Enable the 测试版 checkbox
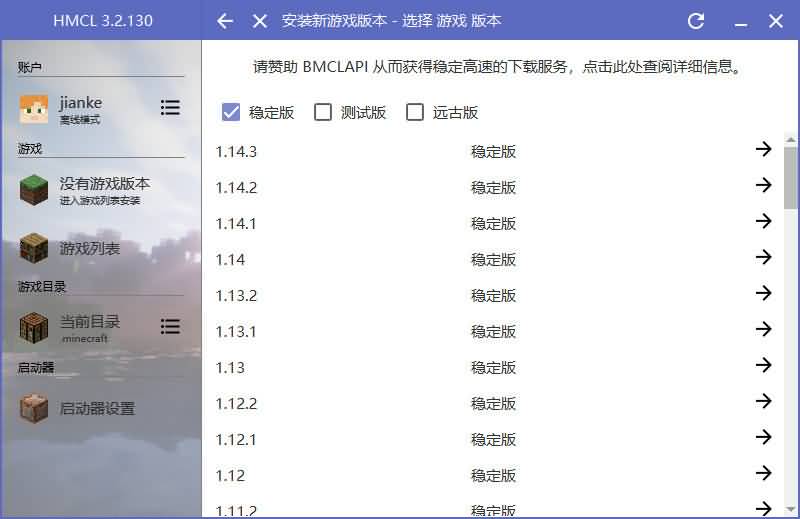The width and height of the screenshot is (800, 519). 322,112
